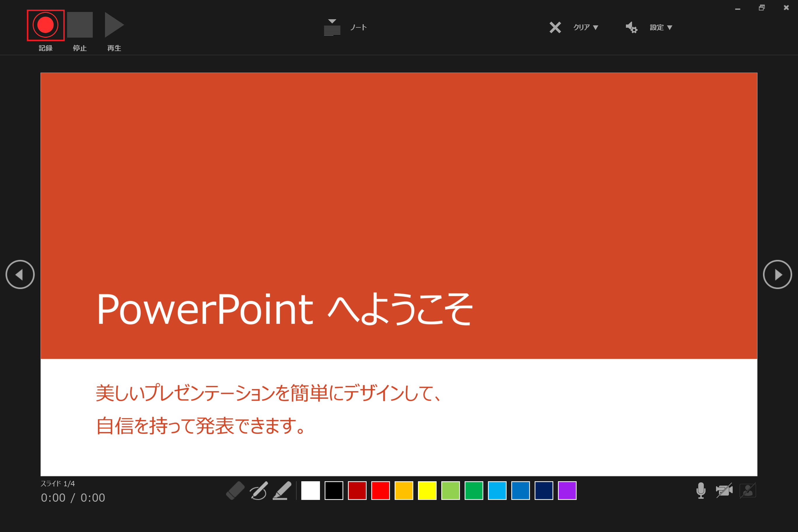Click the スライド 1/4 slide counter
This screenshot has width=798, height=532.
pyautogui.click(x=58, y=484)
